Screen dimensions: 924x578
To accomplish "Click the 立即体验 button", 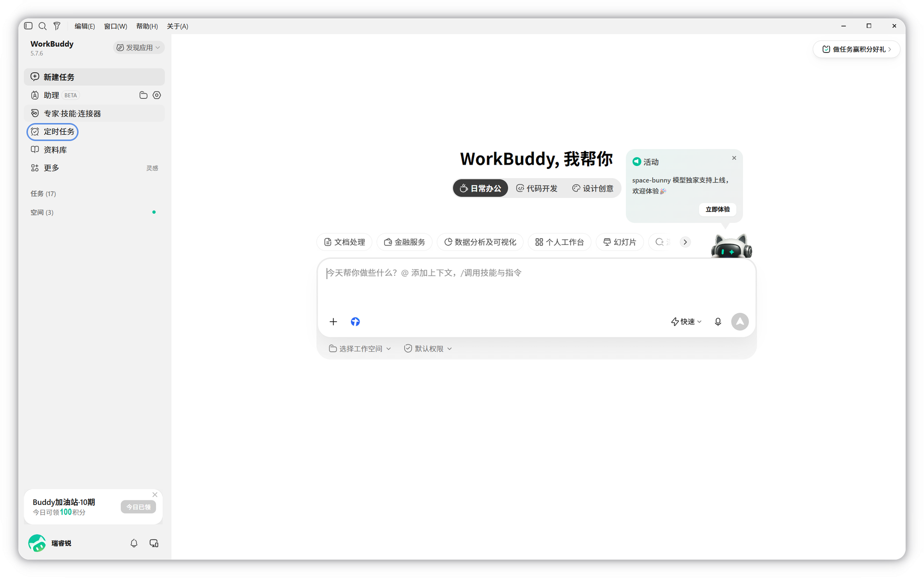I will [x=718, y=209].
